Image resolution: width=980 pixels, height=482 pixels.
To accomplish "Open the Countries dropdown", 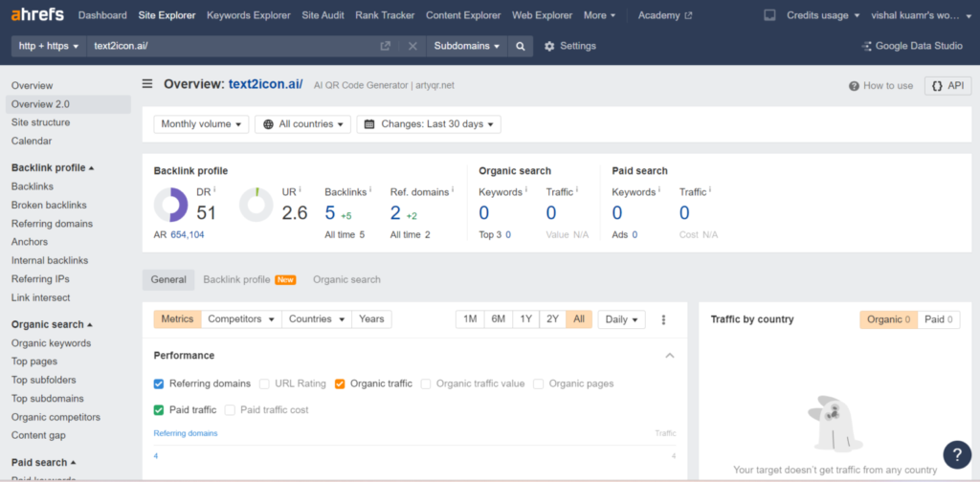I will 317,319.
